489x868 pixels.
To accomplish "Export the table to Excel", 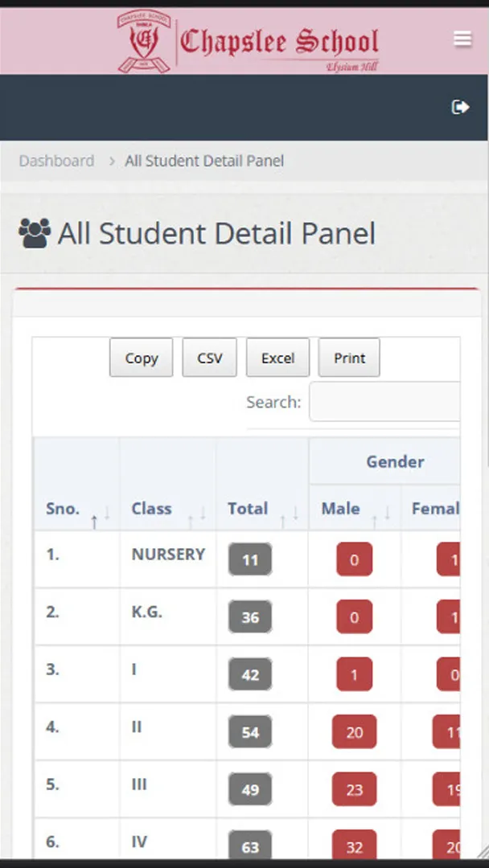I will click(x=277, y=358).
